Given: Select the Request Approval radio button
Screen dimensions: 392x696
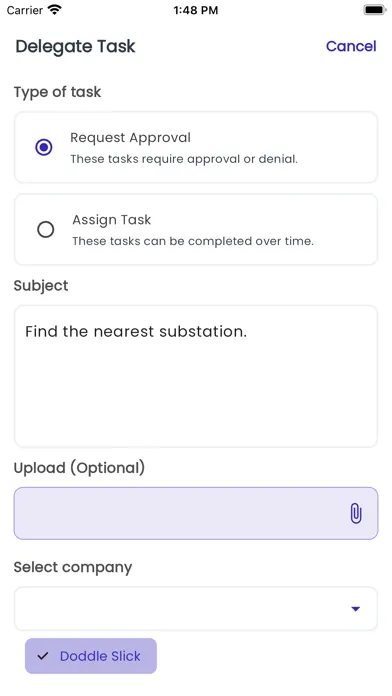Looking at the screenshot, I should click(44, 147).
